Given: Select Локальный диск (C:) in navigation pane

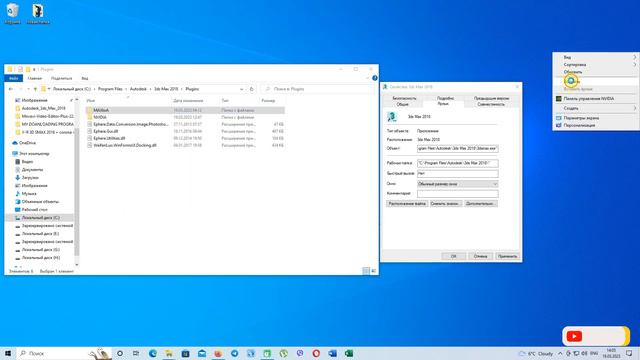Looking at the screenshot, I should [40, 218].
